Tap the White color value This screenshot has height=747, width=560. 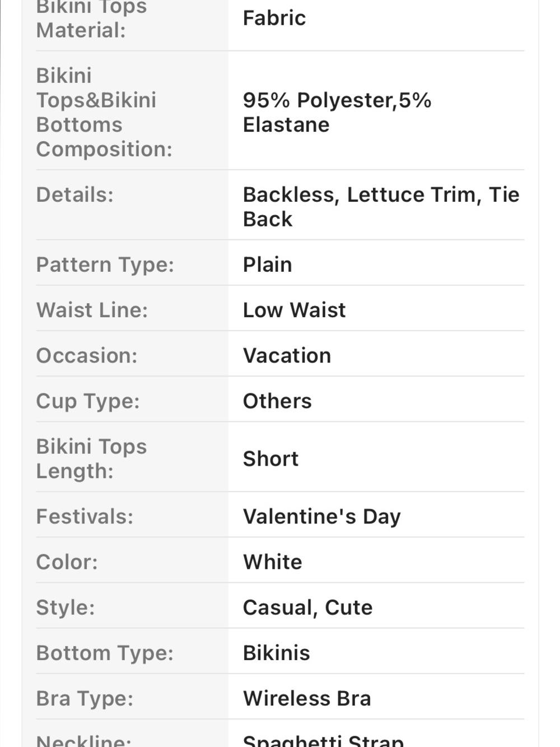(273, 562)
